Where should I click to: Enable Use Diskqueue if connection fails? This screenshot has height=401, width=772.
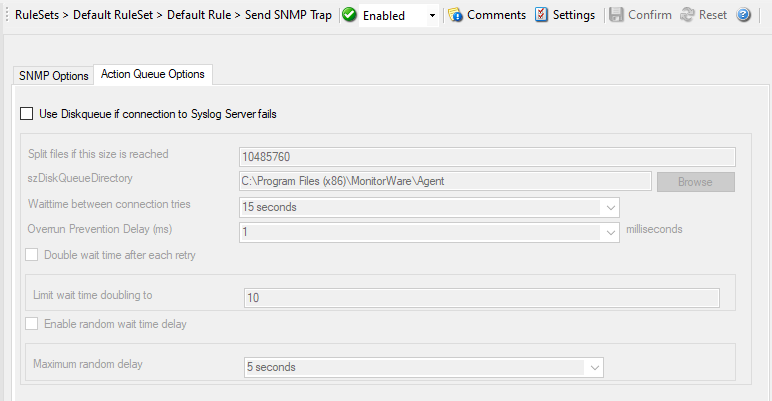[27, 114]
